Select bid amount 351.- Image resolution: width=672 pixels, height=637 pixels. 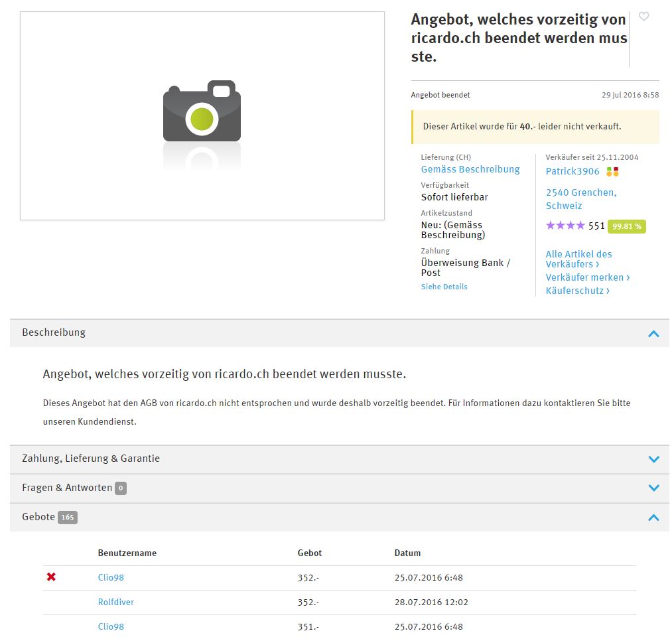308,626
